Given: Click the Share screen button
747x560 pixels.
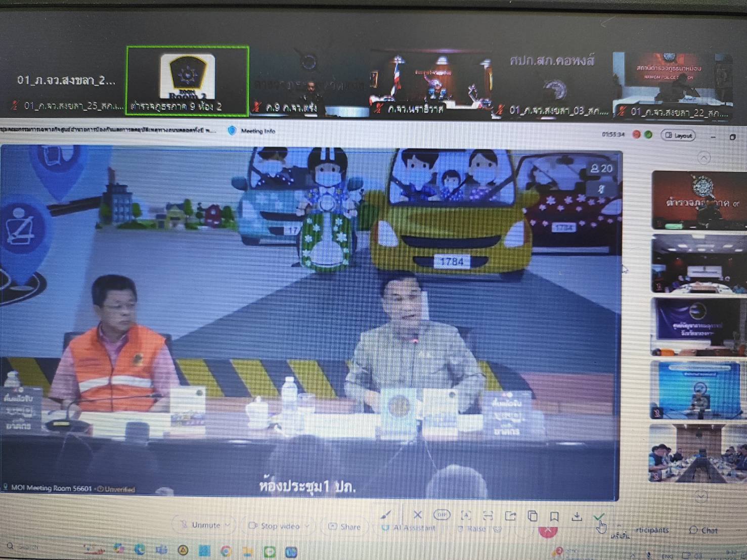Looking at the screenshot, I should [345, 527].
